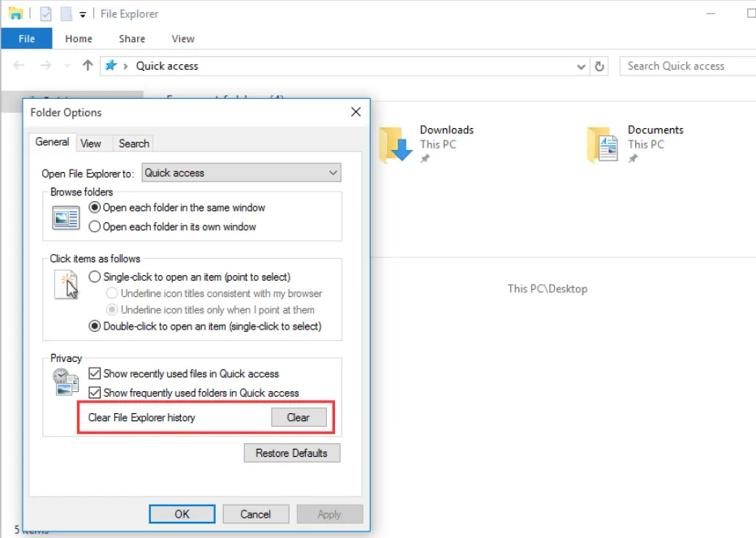Click the New Folder icon in title bar
The image size is (756, 538).
[x=66, y=14]
